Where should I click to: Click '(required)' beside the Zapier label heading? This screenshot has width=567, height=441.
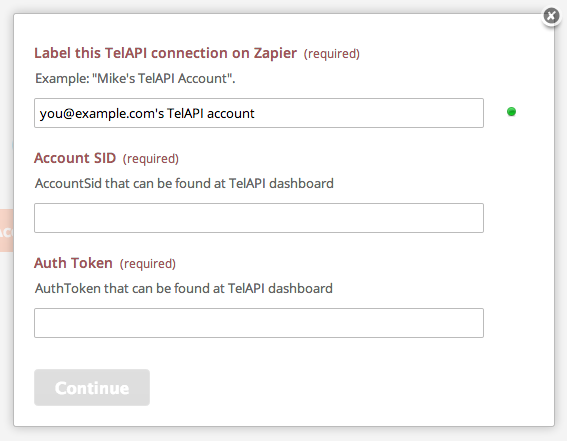(332, 54)
